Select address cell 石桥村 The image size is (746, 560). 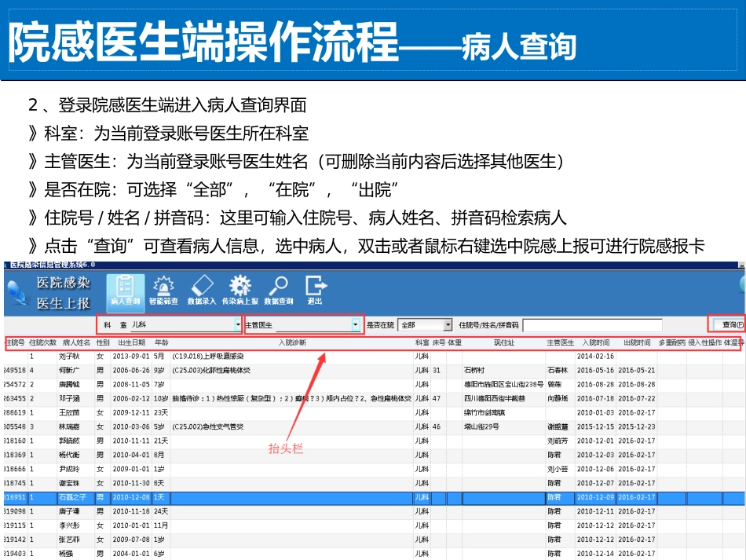[474, 370]
